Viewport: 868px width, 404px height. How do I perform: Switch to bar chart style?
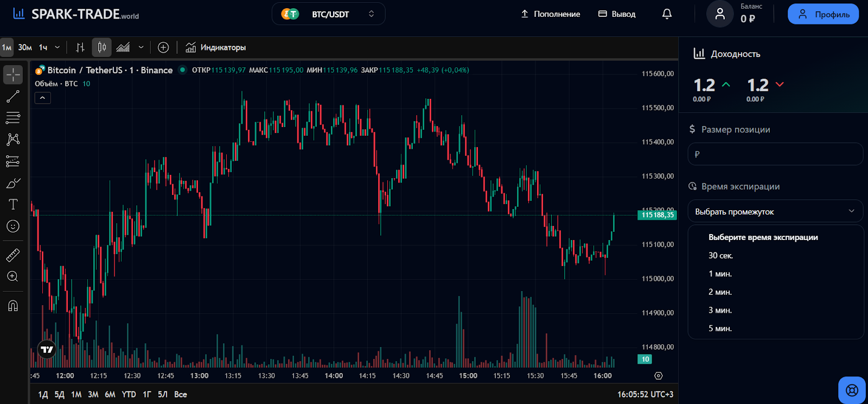click(x=80, y=48)
